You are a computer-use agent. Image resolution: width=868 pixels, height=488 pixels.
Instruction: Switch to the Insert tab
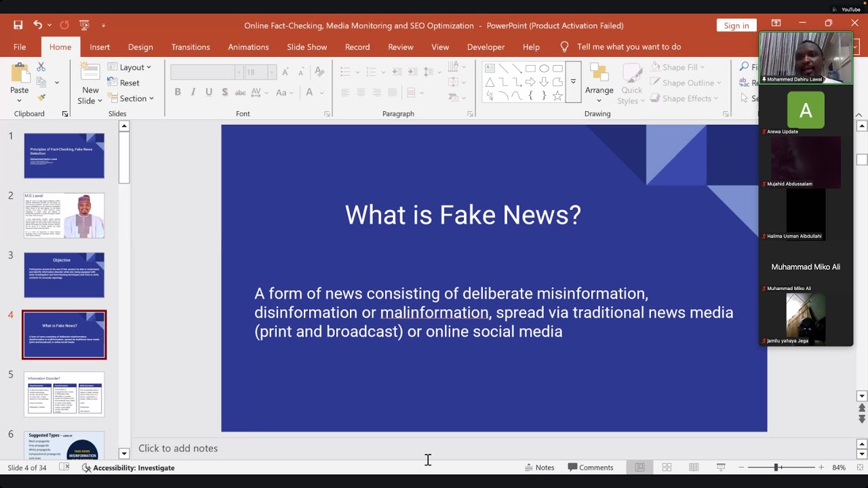[100, 47]
